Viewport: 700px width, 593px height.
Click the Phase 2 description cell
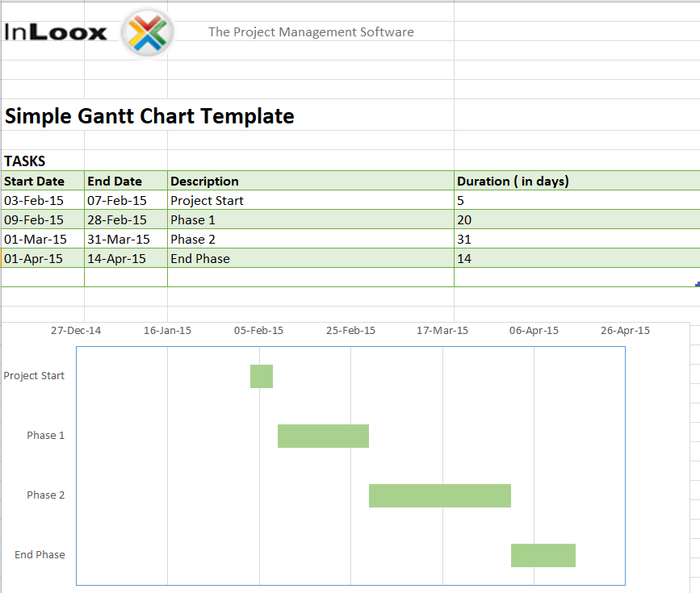[193, 239]
